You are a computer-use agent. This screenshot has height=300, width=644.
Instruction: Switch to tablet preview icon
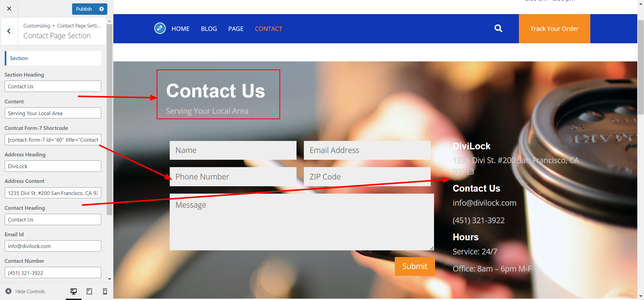click(x=89, y=291)
